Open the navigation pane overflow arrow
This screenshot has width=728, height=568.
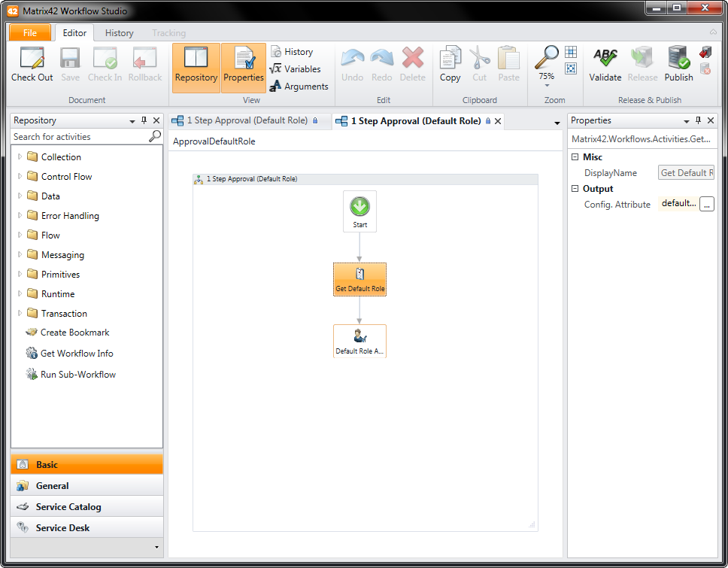pyautogui.click(x=156, y=547)
